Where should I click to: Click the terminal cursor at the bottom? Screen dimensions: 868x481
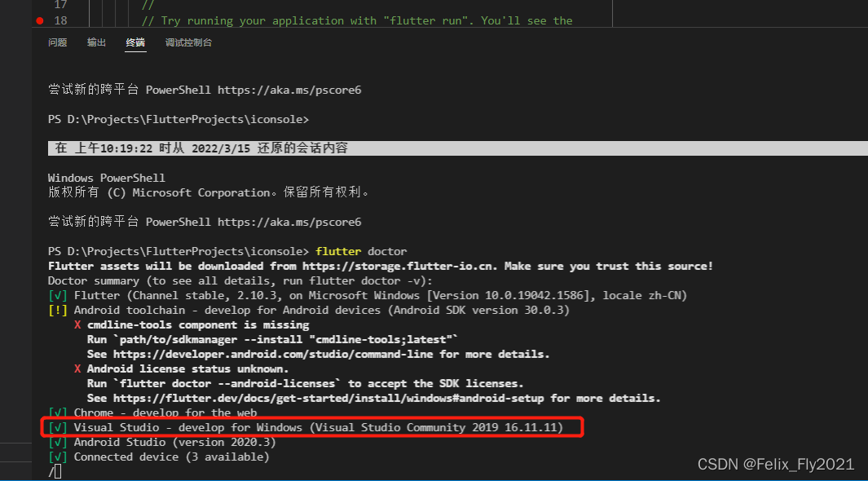58,471
